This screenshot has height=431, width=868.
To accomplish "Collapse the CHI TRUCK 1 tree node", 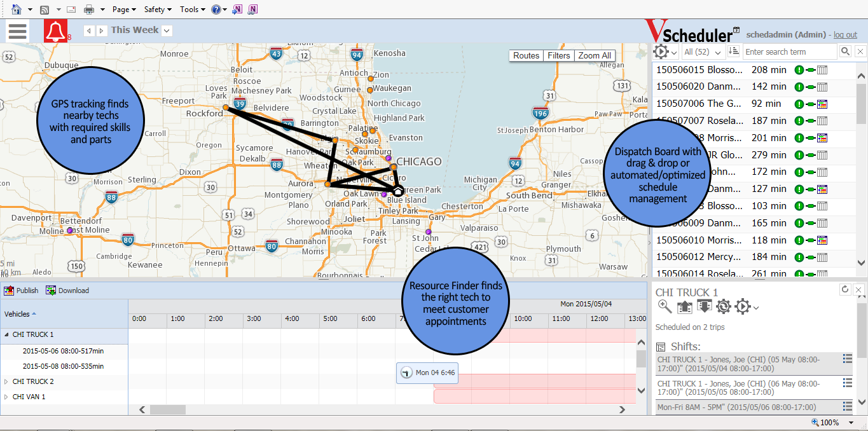I will (7, 334).
